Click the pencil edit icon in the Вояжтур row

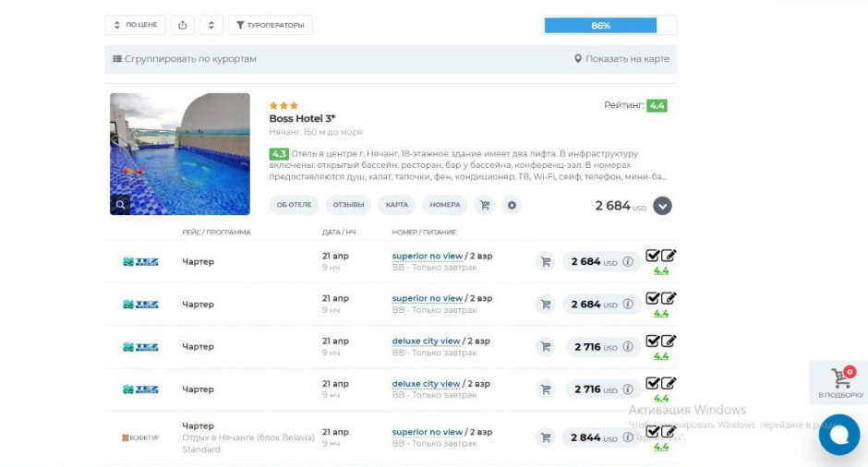click(669, 431)
